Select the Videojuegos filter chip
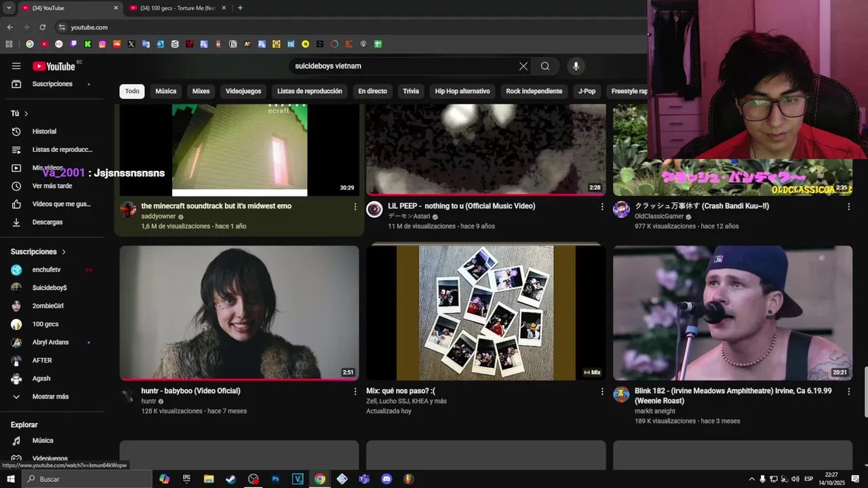The height and width of the screenshot is (488, 868). (x=243, y=91)
